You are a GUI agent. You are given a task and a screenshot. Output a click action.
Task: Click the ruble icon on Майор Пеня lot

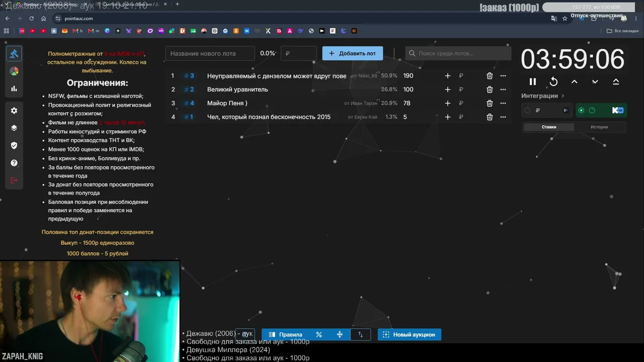point(461,103)
